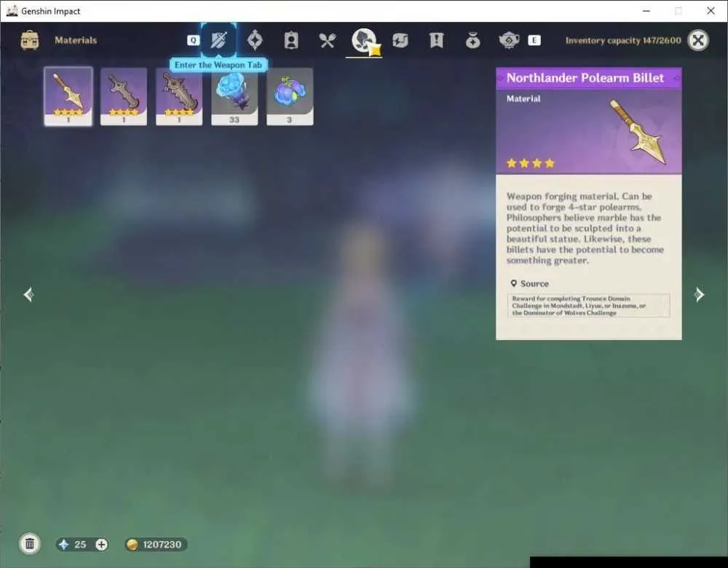728x568 pixels.
Task: Click the Northlander Polearm Billet title
Action: [x=585, y=78]
